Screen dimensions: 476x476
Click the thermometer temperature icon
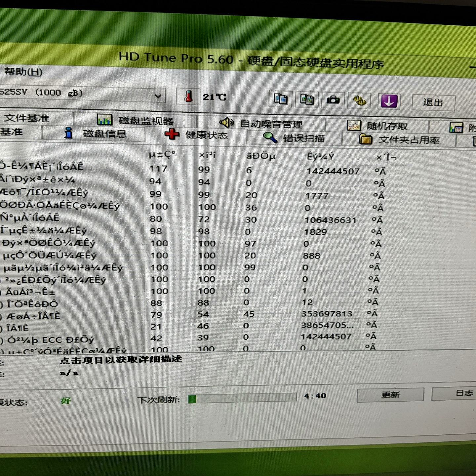point(188,97)
